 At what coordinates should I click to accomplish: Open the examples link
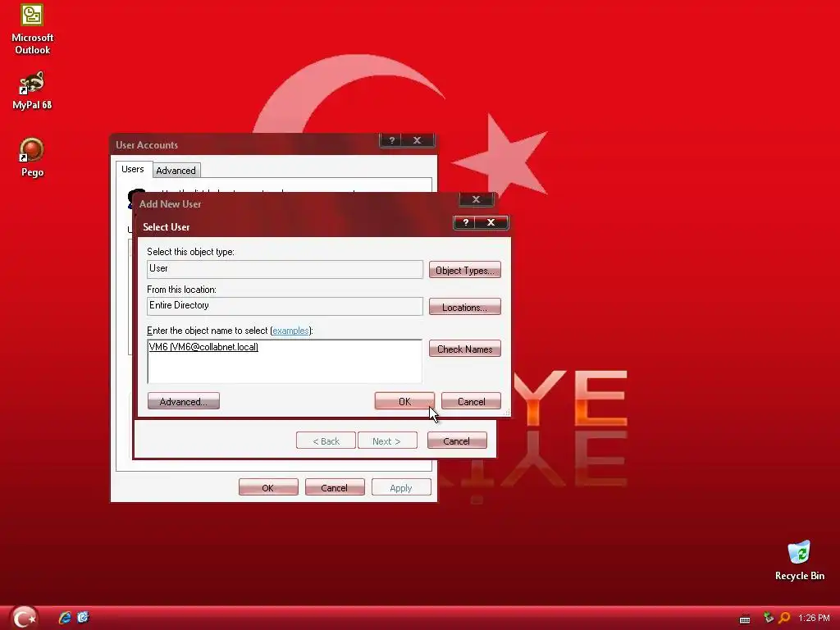(x=290, y=331)
